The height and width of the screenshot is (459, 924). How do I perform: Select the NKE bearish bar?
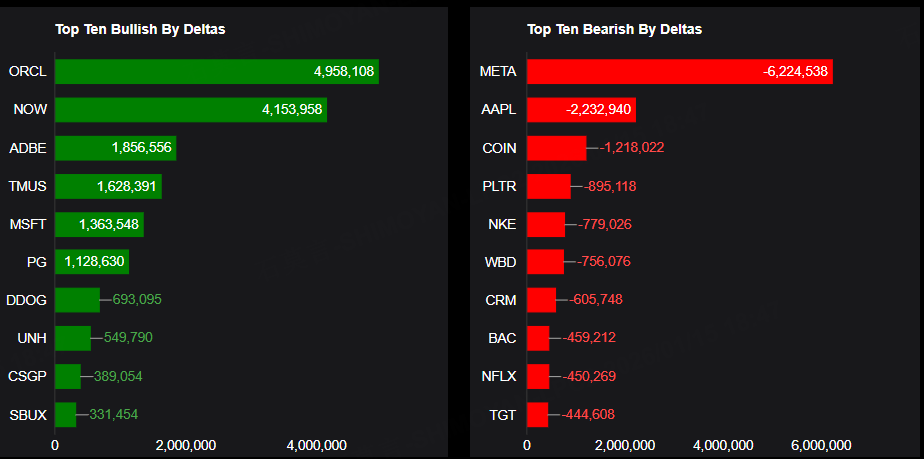tap(545, 224)
